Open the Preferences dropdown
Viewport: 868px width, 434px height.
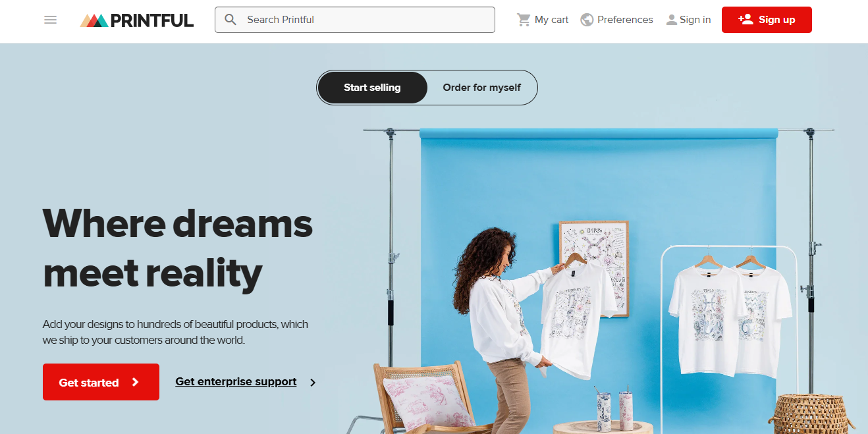617,20
